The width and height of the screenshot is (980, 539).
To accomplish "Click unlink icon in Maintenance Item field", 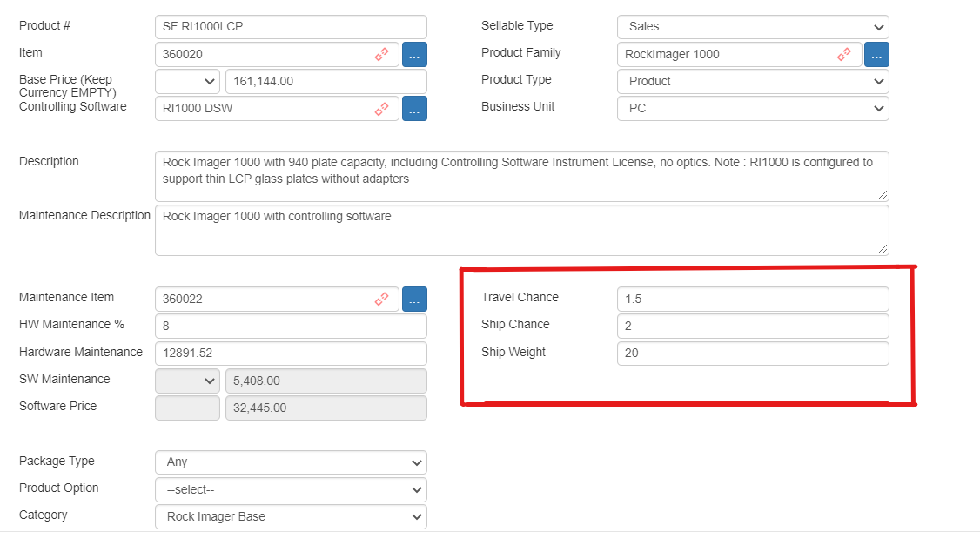I will [381, 299].
